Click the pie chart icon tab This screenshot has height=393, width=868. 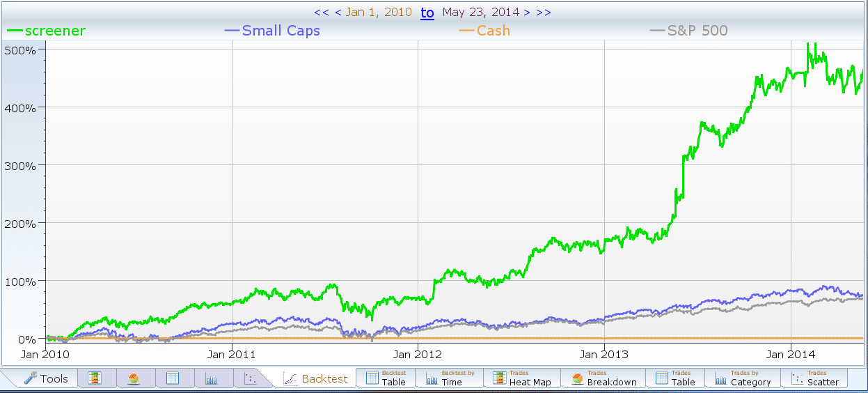pos(134,378)
